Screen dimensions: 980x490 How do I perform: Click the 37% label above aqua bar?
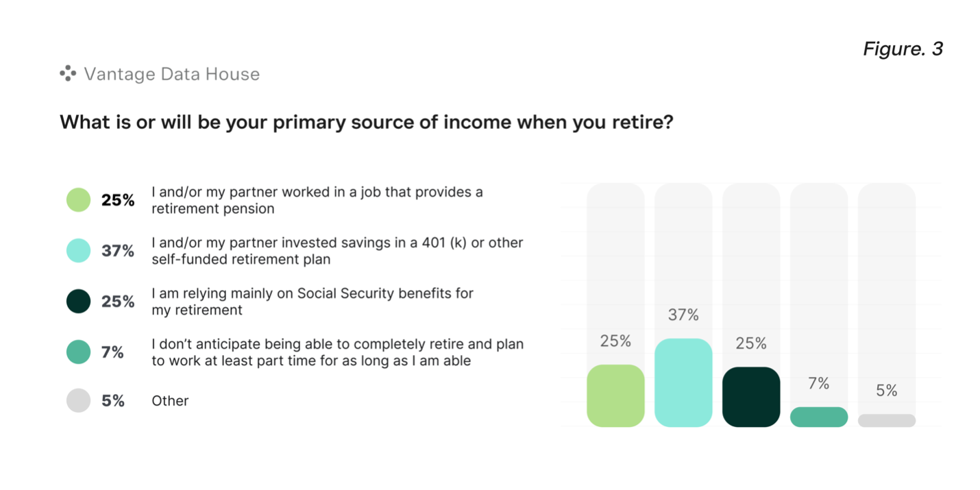click(x=683, y=315)
